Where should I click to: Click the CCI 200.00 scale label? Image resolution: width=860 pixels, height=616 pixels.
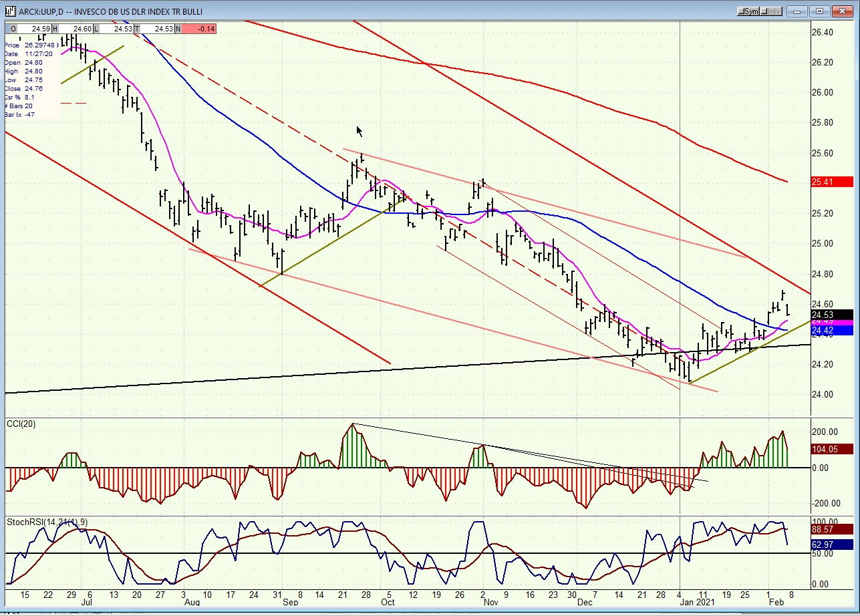coord(825,432)
